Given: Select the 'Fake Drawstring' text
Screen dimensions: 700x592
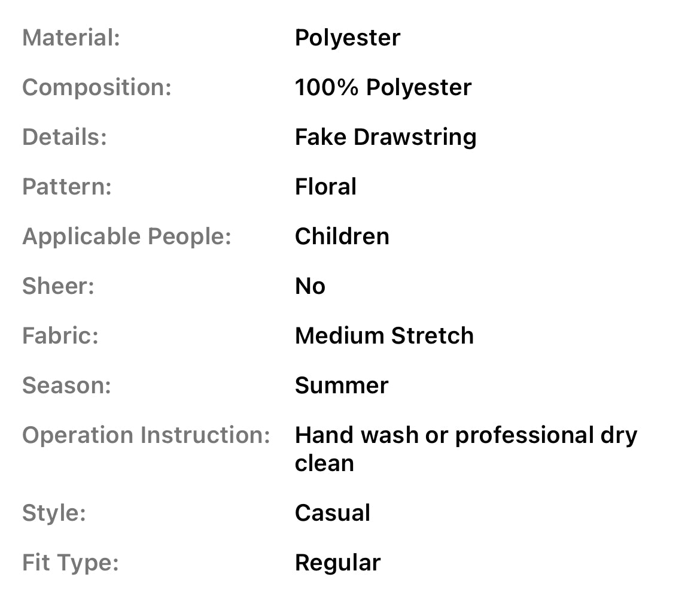Looking at the screenshot, I should coord(385,137).
